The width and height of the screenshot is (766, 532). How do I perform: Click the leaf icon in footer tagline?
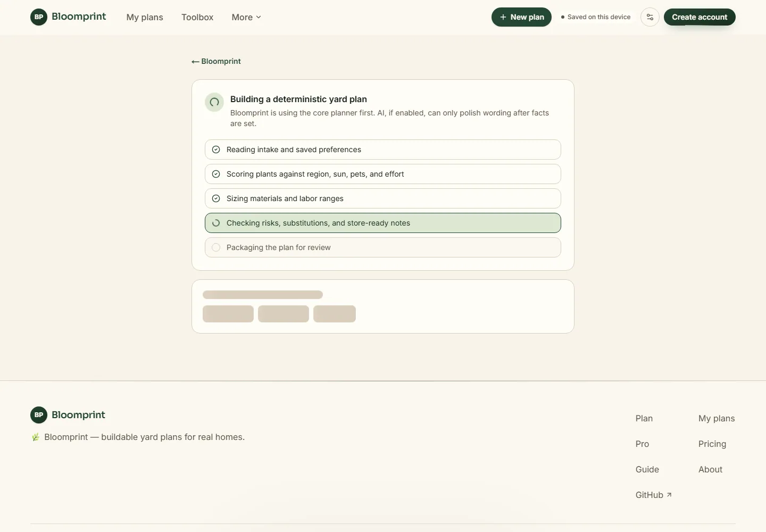[36, 437]
